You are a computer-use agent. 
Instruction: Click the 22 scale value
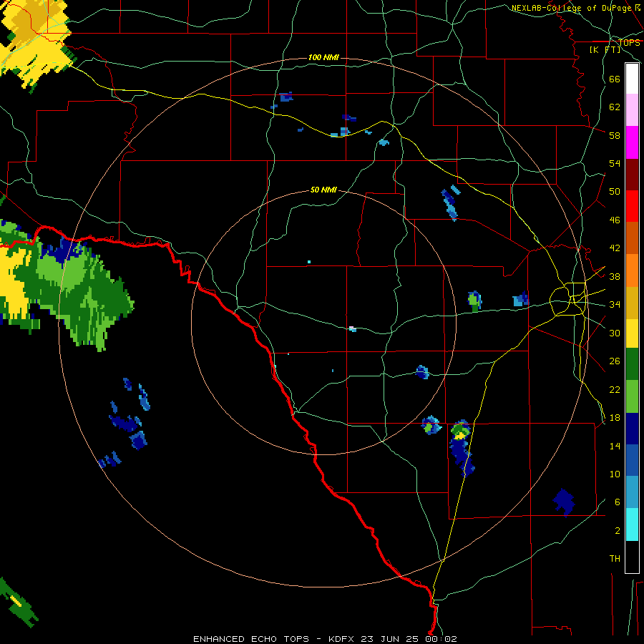615,390
